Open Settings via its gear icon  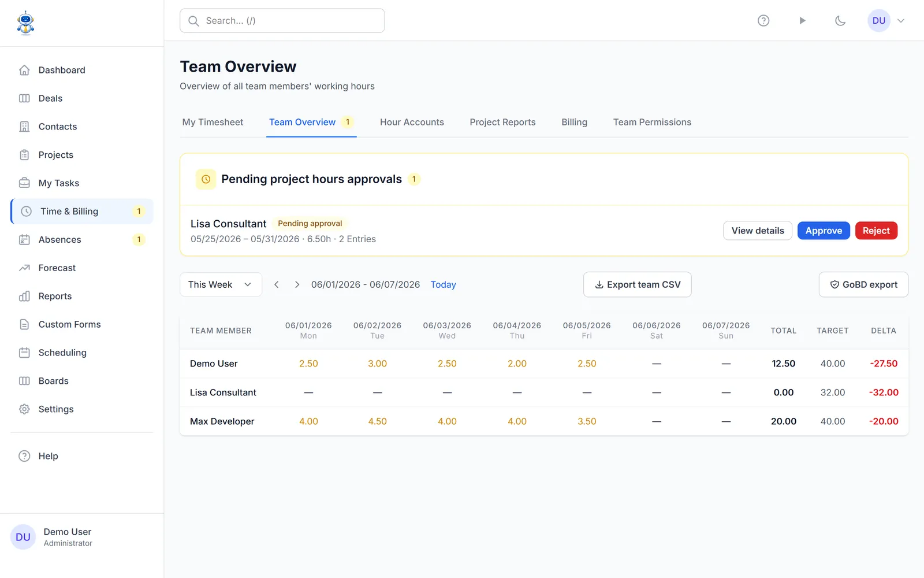(x=24, y=409)
